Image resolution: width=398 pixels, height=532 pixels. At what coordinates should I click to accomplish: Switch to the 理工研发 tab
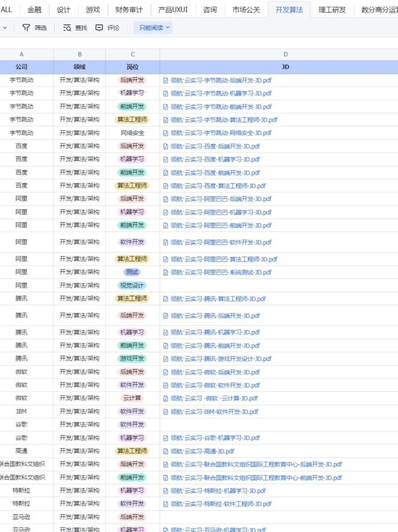pyautogui.click(x=332, y=10)
